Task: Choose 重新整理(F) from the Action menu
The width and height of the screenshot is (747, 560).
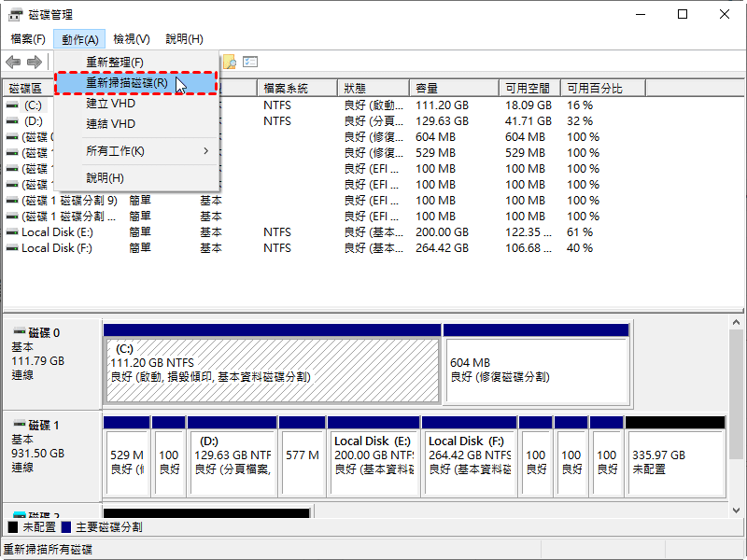Action: tap(136, 63)
